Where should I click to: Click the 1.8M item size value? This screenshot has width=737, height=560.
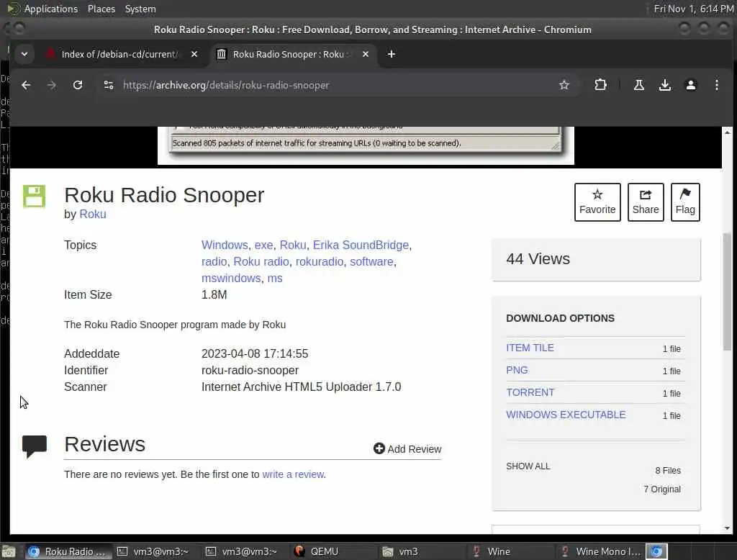(x=214, y=295)
